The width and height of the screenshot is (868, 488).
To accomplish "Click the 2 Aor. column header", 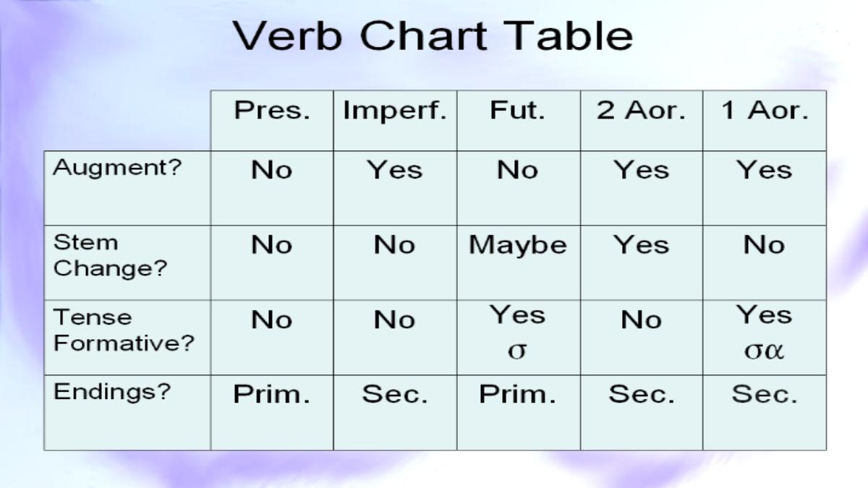I will point(642,121).
